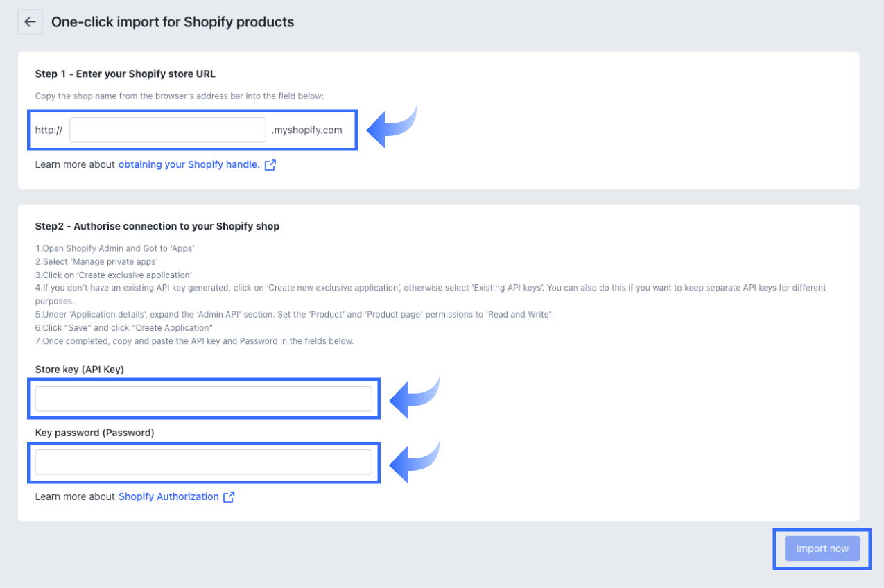Image resolution: width=884 pixels, height=588 pixels.
Task: Click external-link icon beside Shopify Authorization
Action: (229, 497)
